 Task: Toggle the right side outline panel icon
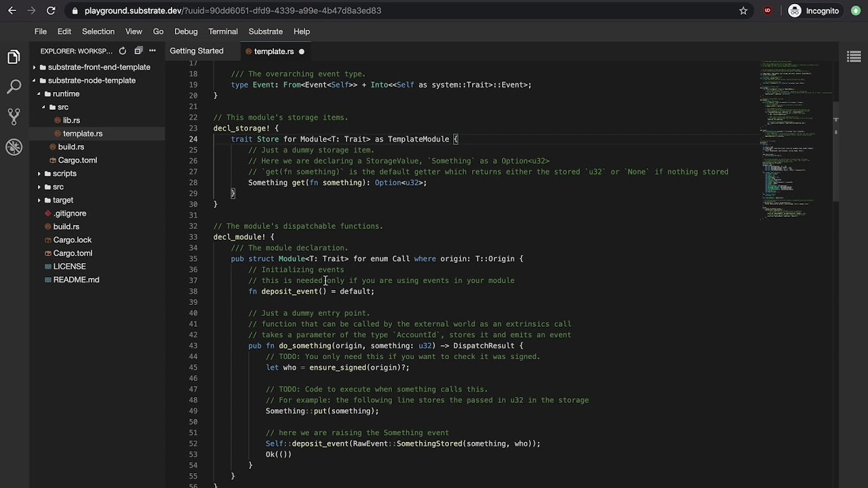coord(854,57)
